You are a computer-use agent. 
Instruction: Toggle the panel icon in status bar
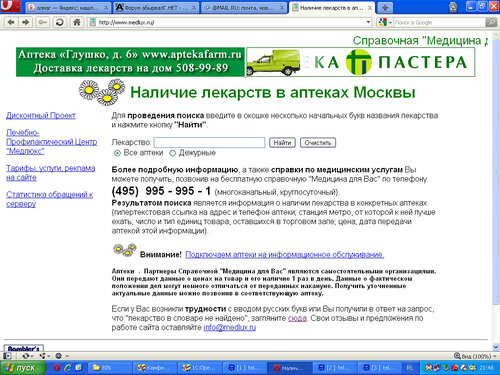click(x=7, y=356)
